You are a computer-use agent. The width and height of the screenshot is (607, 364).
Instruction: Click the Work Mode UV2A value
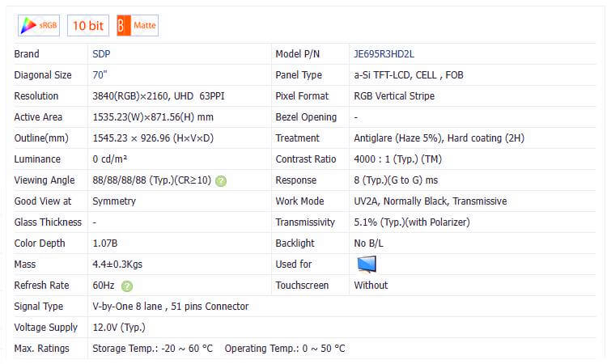(430, 201)
